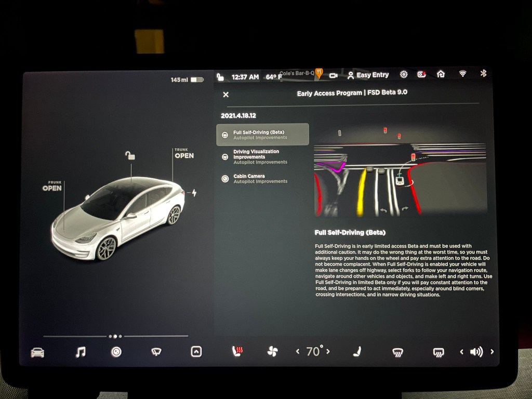Screen dimensions: 532x399
Task: Open the app launcher up-arrow icon
Action: (196, 351)
